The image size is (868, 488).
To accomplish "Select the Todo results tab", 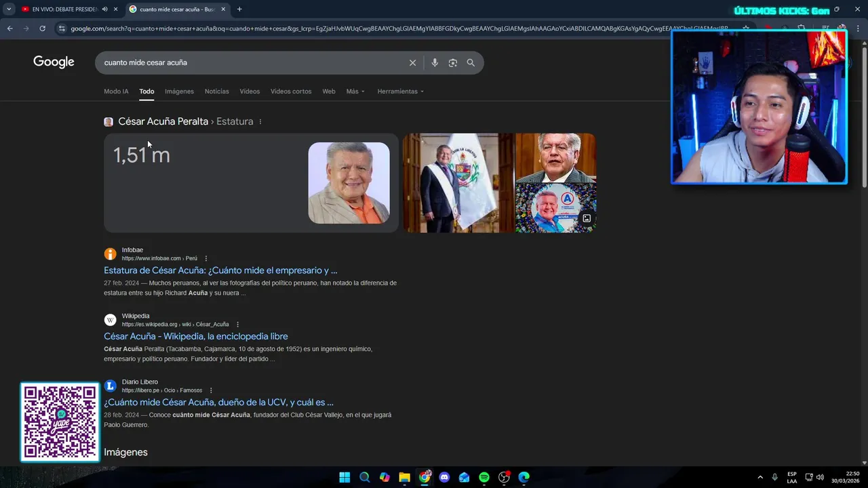I will [146, 91].
